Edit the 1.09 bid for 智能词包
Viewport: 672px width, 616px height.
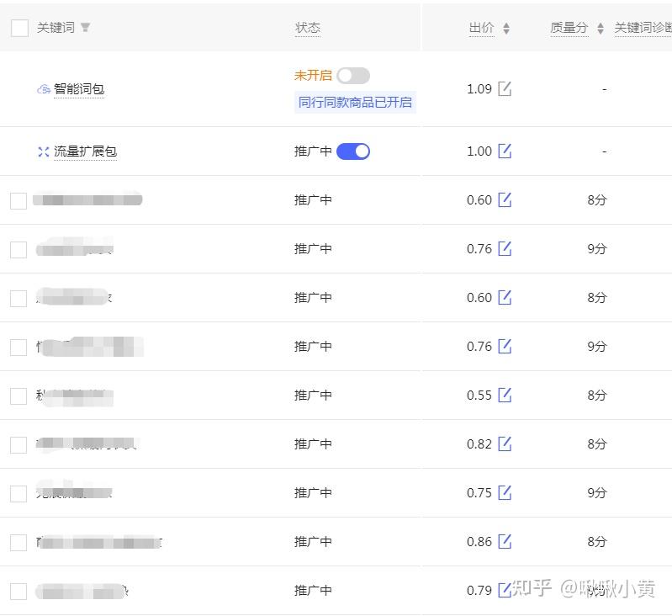[505, 88]
